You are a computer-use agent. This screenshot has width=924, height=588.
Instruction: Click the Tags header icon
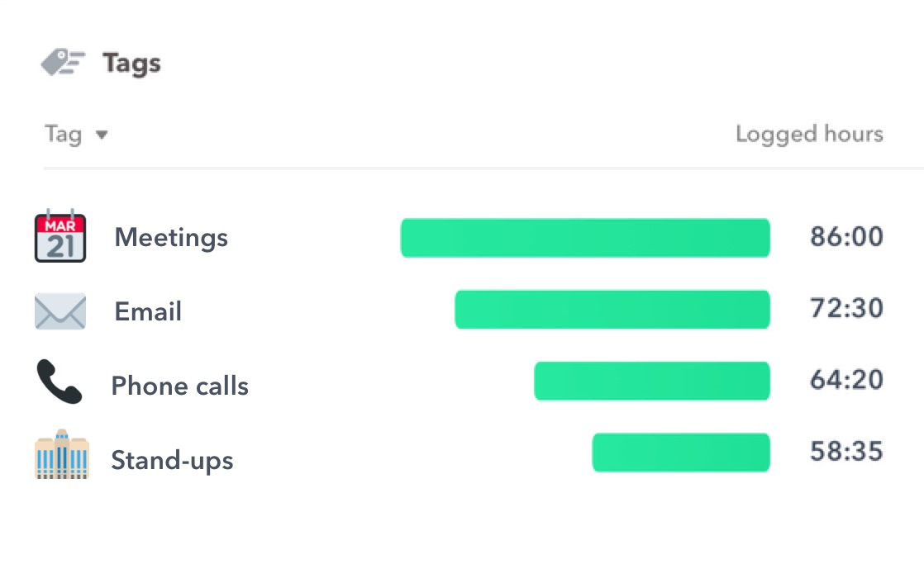coord(63,63)
